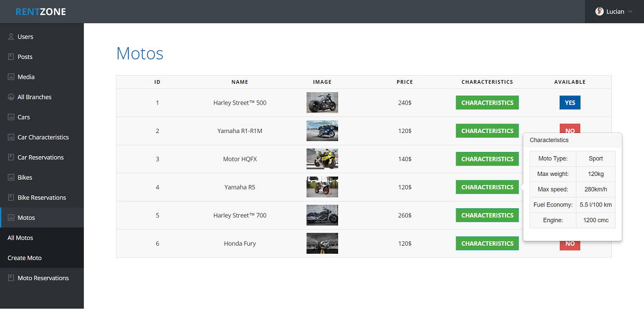644x309 pixels.
Task: Click the Posts page icon
Action: [11, 57]
